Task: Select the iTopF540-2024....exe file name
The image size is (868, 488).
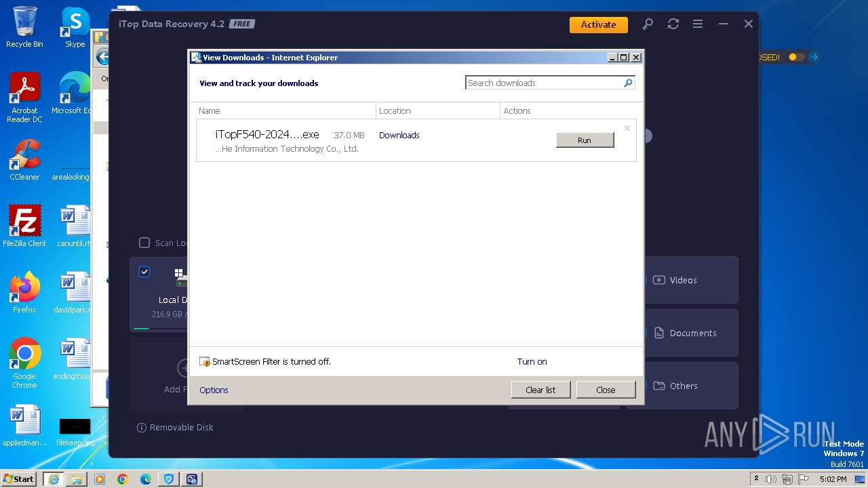Action: pos(267,134)
